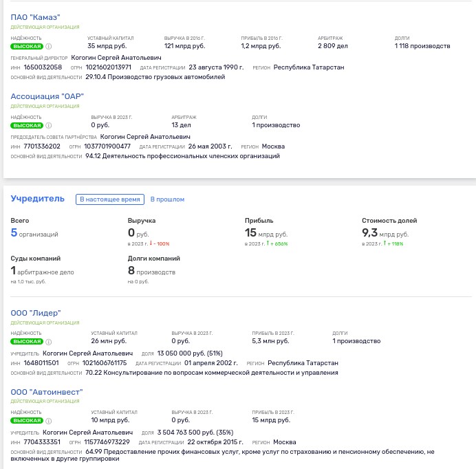Viewport: 476px width, 469px height.
Task: Click Автоинвест registration date 22 октября 2015 г.
Action: tap(215, 442)
